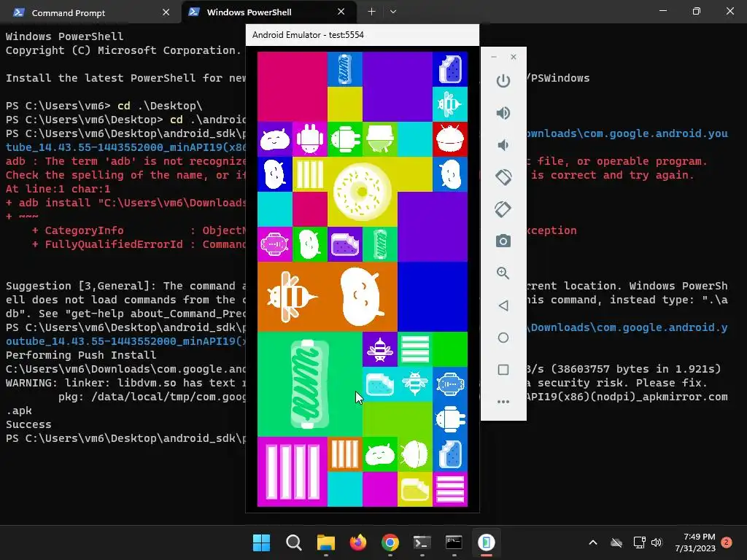Screen dimensions: 747x560
Task: Show hidden system tray icons
Action: 593,542
